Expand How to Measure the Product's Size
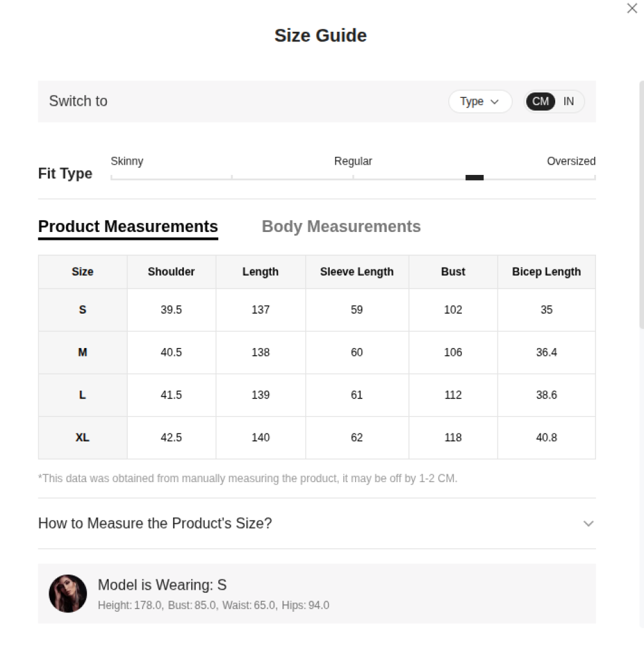This screenshot has height=648, width=644. point(155,524)
